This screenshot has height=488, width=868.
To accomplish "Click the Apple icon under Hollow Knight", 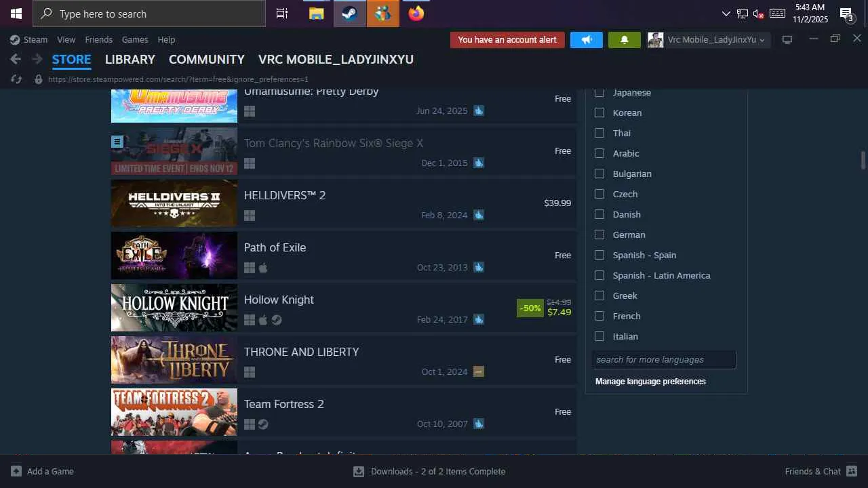I will [x=263, y=320].
